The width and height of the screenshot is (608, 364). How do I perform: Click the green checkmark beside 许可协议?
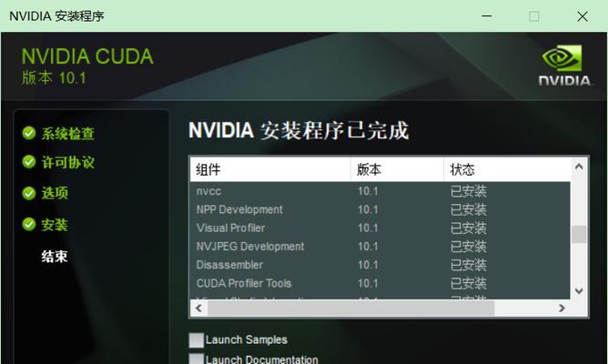pos(29,162)
